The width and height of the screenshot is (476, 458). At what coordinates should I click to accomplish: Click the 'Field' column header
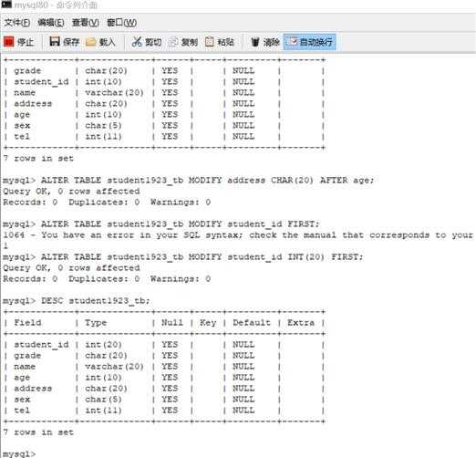pos(27,322)
